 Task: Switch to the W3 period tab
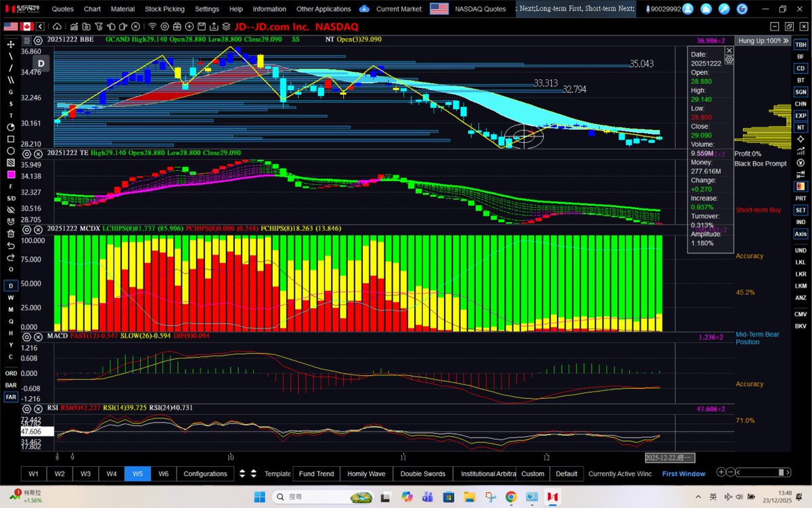point(85,473)
